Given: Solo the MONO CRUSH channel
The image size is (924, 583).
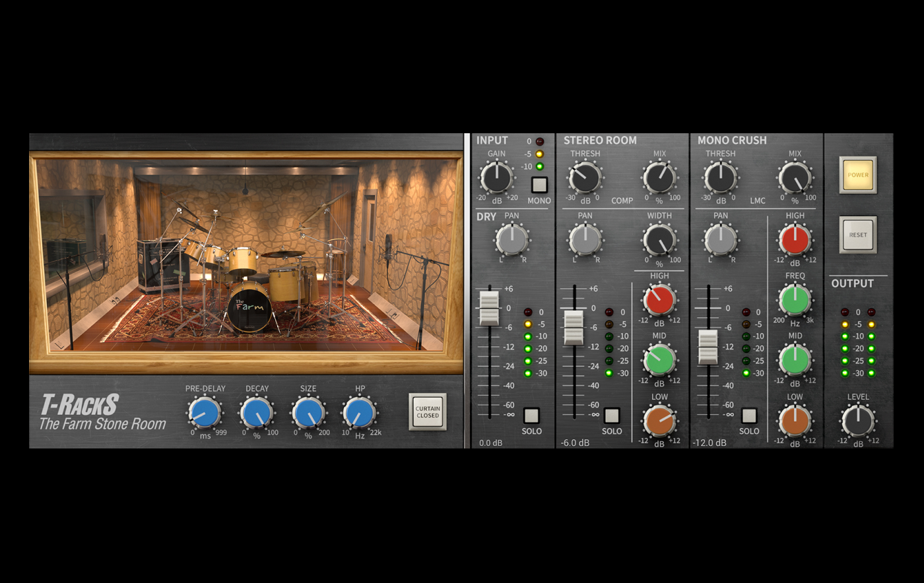Looking at the screenshot, I should pos(748,415).
